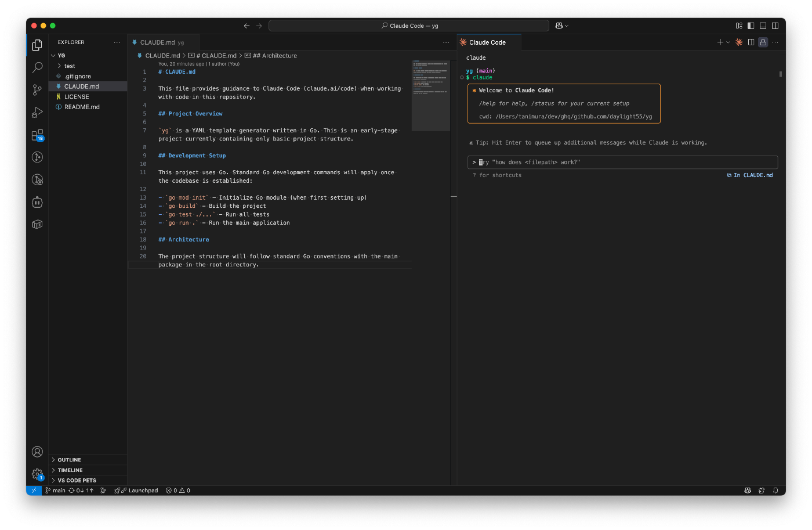Add a new terminal with the plus button
Viewport: 812px width, 530px height.
tap(720, 42)
